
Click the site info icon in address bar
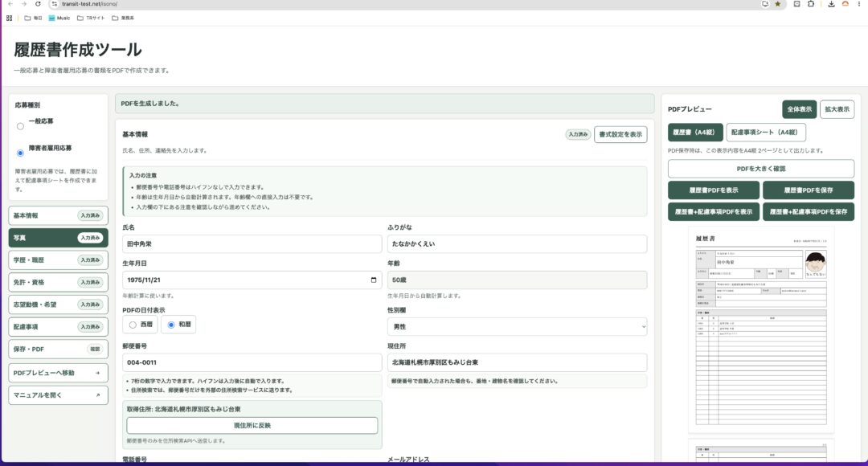coord(55,4)
